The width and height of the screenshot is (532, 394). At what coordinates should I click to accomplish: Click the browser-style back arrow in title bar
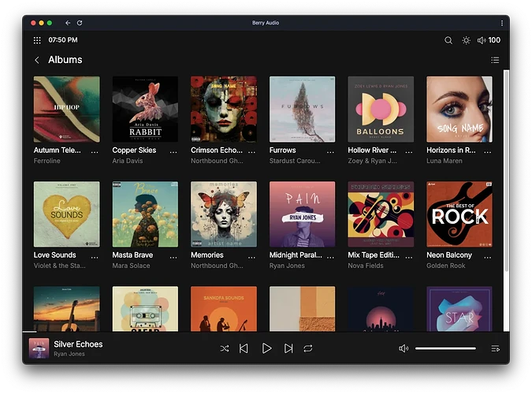click(68, 23)
